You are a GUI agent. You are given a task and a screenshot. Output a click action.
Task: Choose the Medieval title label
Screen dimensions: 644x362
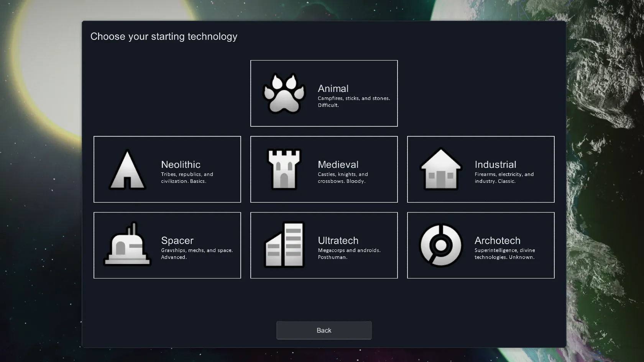coord(338,164)
